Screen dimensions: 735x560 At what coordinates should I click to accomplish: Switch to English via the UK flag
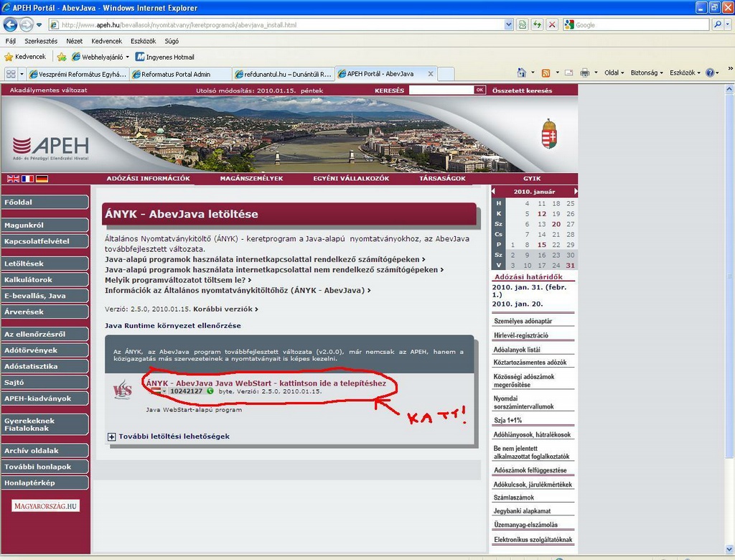tap(13, 179)
